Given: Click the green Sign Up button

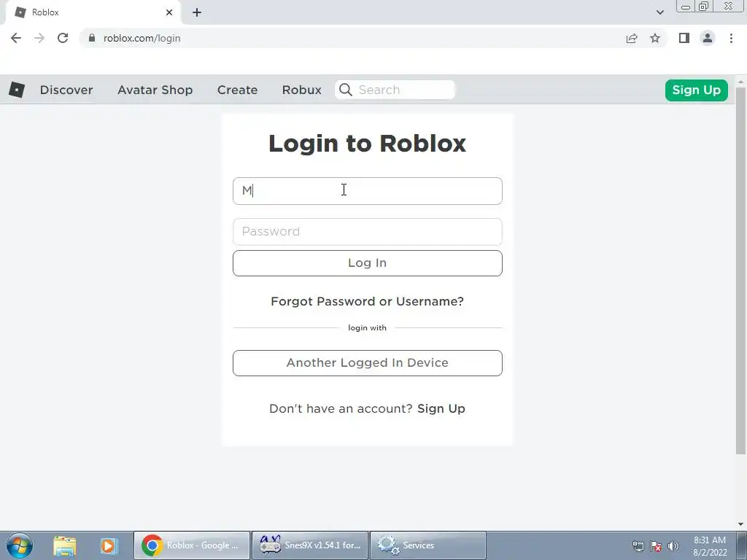Looking at the screenshot, I should pos(696,90).
